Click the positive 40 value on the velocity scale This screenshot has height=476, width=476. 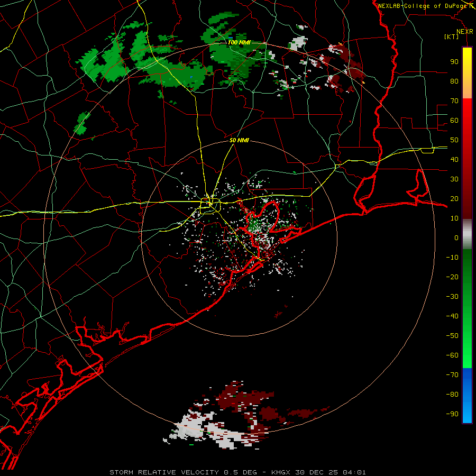pos(454,159)
